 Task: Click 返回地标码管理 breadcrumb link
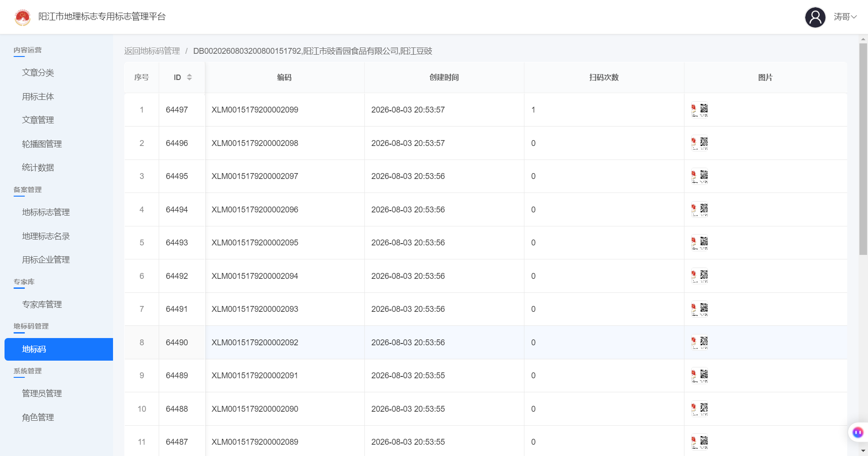pyautogui.click(x=152, y=51)
